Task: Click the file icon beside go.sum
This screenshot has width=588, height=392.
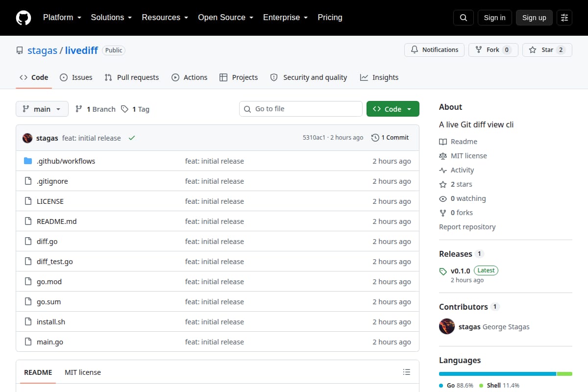Action: pos(28,302)
